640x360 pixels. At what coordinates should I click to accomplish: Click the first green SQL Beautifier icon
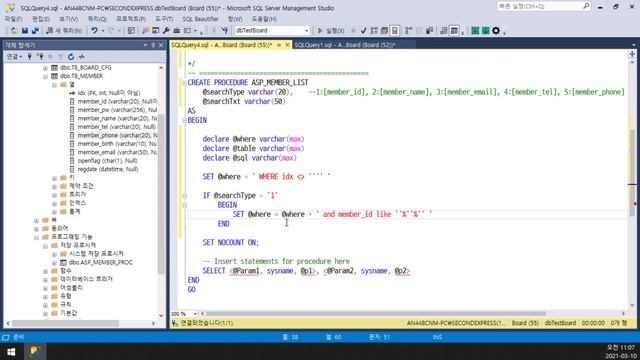[x=475, y=31]
